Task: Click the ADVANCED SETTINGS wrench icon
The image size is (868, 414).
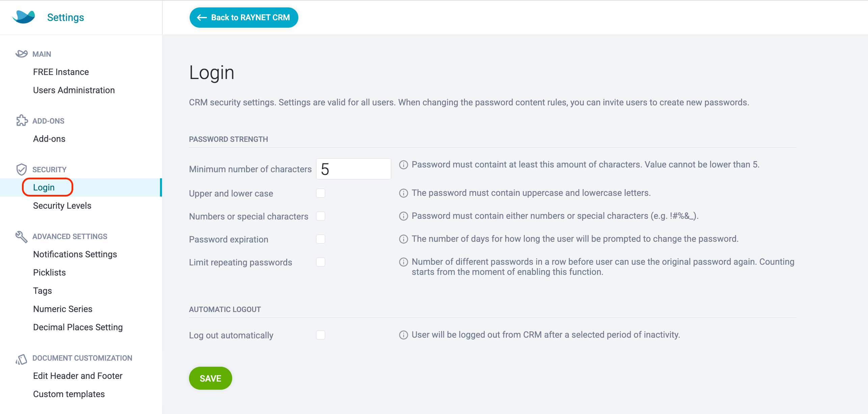Action: (22, 236)
